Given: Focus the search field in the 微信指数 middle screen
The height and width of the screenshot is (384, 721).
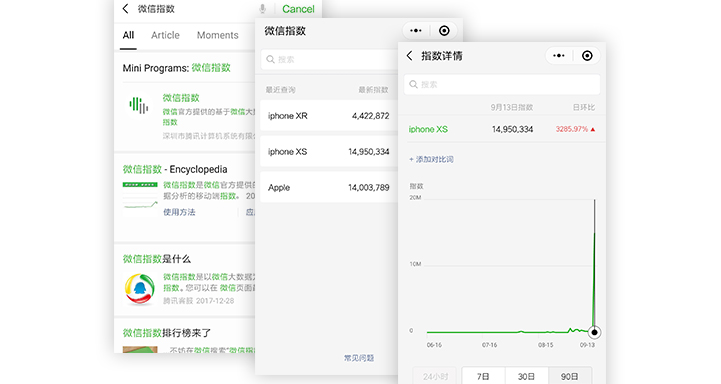Looking at the screenshot, I should (329, 59).
